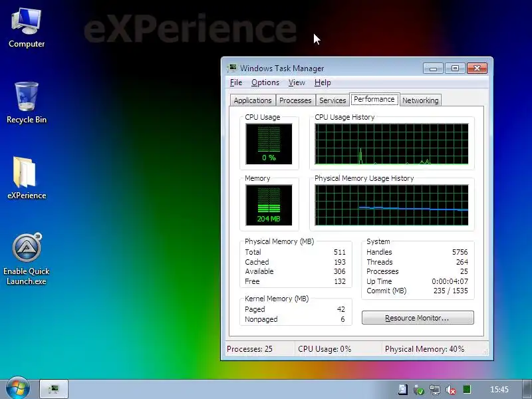
Task: Click the Show Desktop strip at taskbar end
Action: pos(527,389)
